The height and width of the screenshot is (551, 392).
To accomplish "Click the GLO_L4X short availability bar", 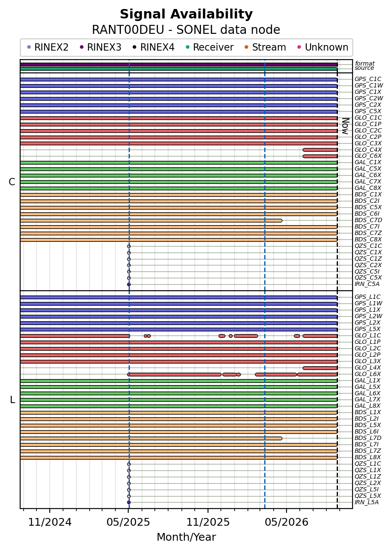I will click(x=320, y=368).
